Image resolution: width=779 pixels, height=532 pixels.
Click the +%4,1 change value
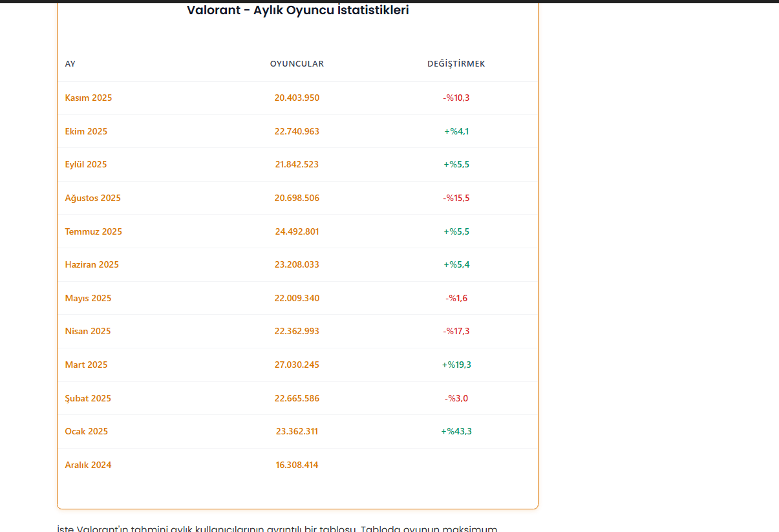tap(456, 131)
